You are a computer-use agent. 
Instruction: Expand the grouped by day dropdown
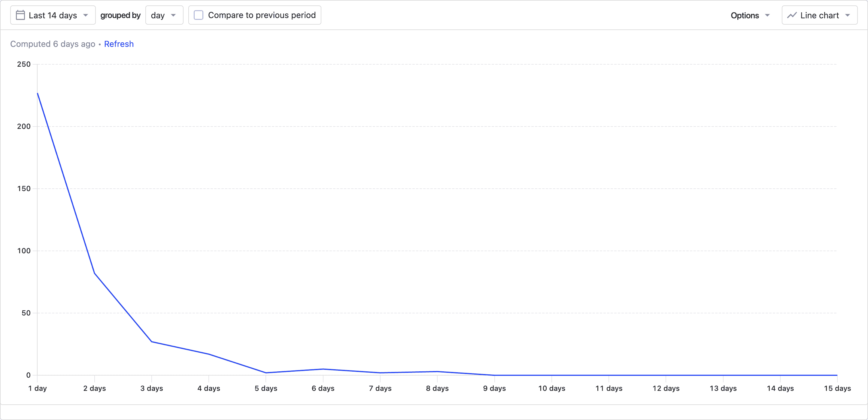[x=164, y=15]
